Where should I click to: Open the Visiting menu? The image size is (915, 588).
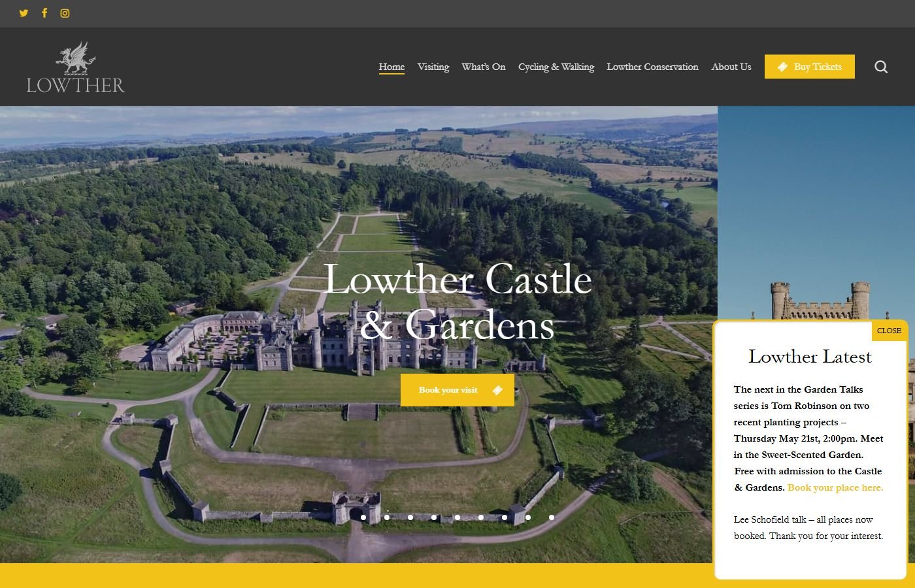pyautogui.click(x=433, y=67)
